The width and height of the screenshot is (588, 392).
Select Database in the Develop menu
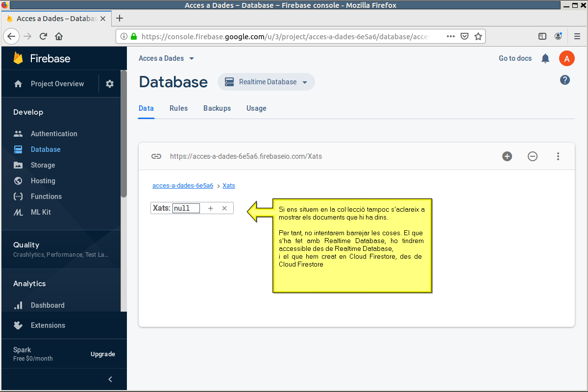tap(46, 149)
